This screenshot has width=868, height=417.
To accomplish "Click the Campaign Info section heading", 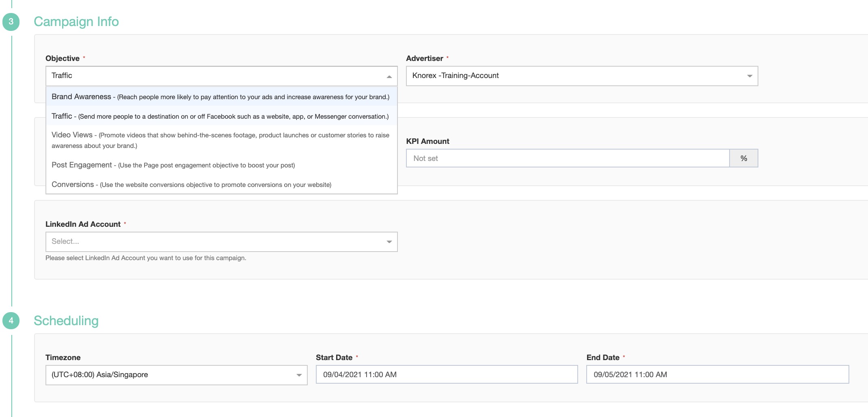I will (76, 22).
